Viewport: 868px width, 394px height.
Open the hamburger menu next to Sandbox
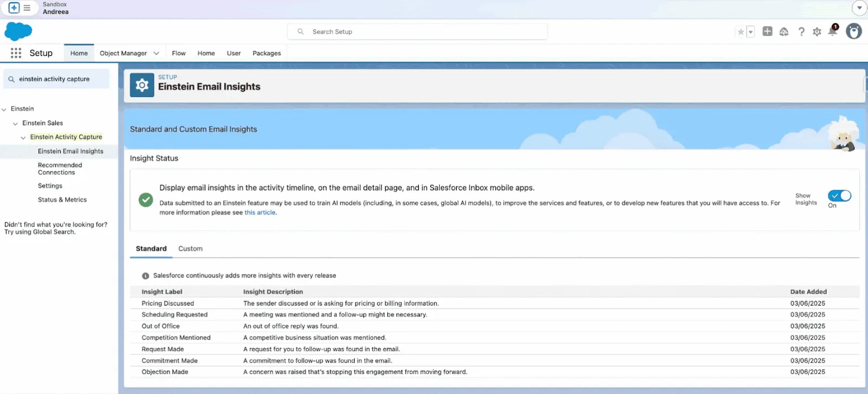(27, 8)
